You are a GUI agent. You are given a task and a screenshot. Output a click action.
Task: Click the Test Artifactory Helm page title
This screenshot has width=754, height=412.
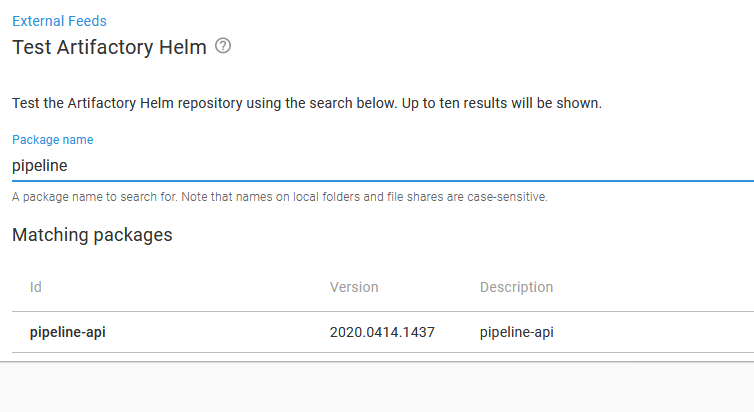pos(109,46)
